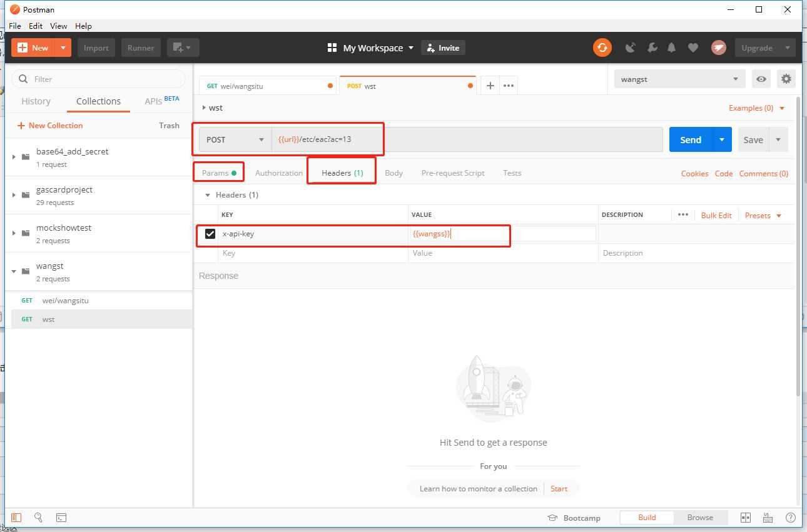The image size is (807, 532).
Task: Open the View menu
Action: [x=58, y=26]
